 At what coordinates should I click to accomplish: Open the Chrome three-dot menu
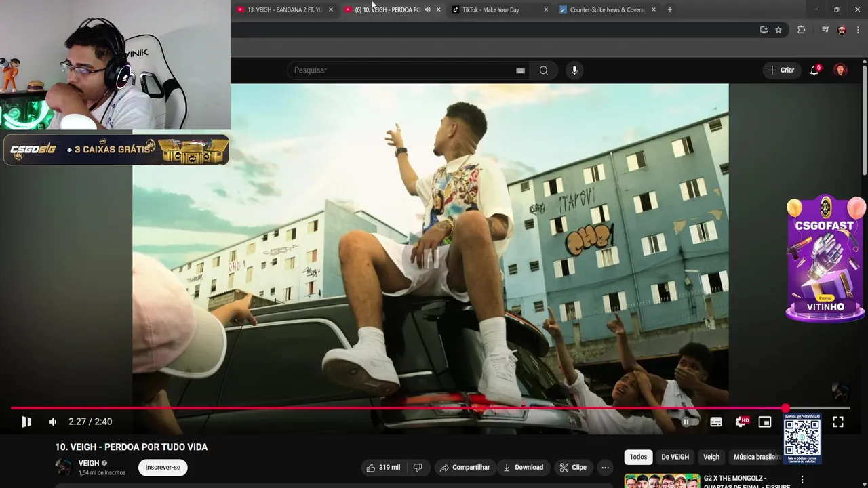[x=858, y=30]
